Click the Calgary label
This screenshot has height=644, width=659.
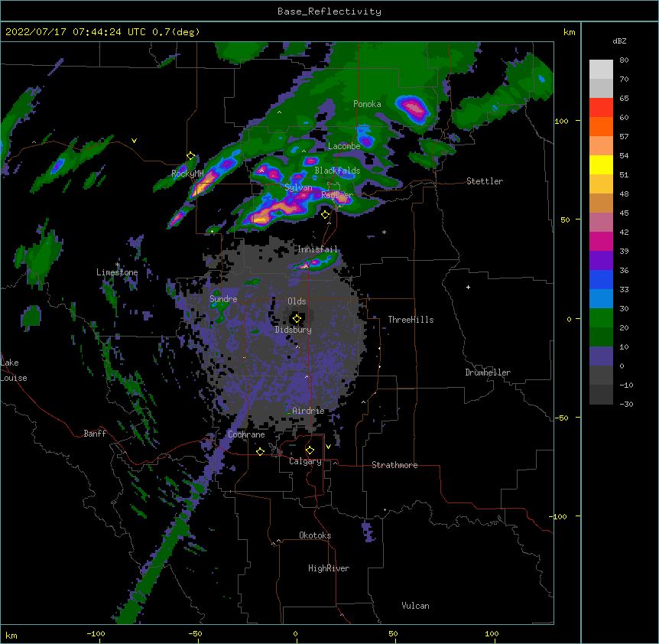[x=305, y=461]
